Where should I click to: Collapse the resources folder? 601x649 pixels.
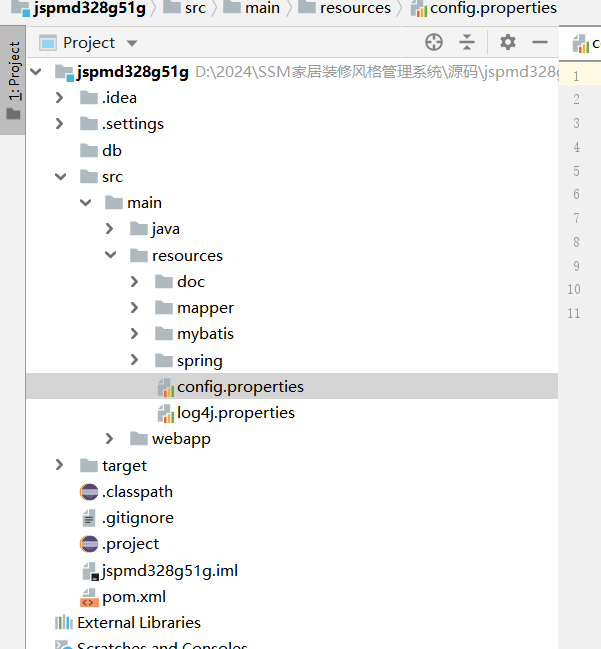click(x=110, y=255)
